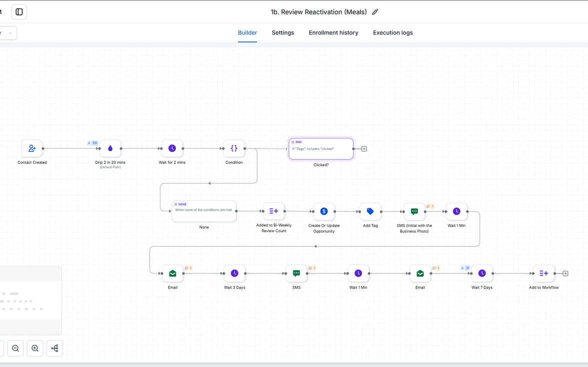
Task: Open the SMS node after Wait 3 Days
Action: [296, 273]
